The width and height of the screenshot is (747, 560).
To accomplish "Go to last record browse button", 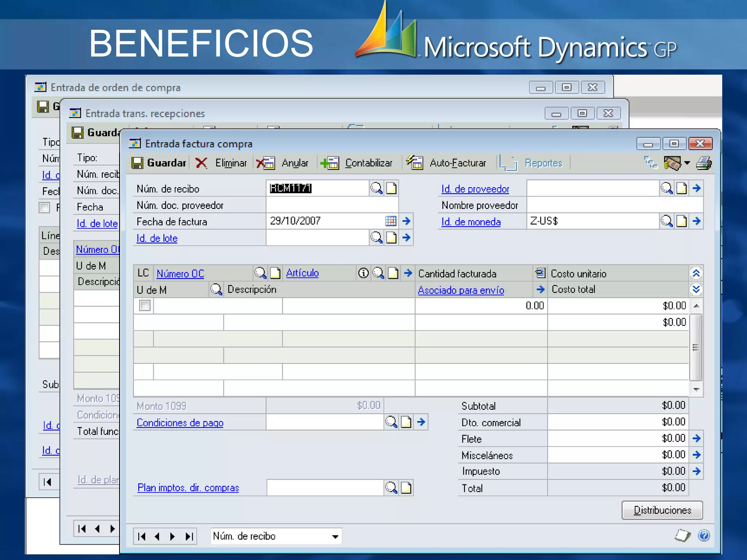I will coord(189,536).
